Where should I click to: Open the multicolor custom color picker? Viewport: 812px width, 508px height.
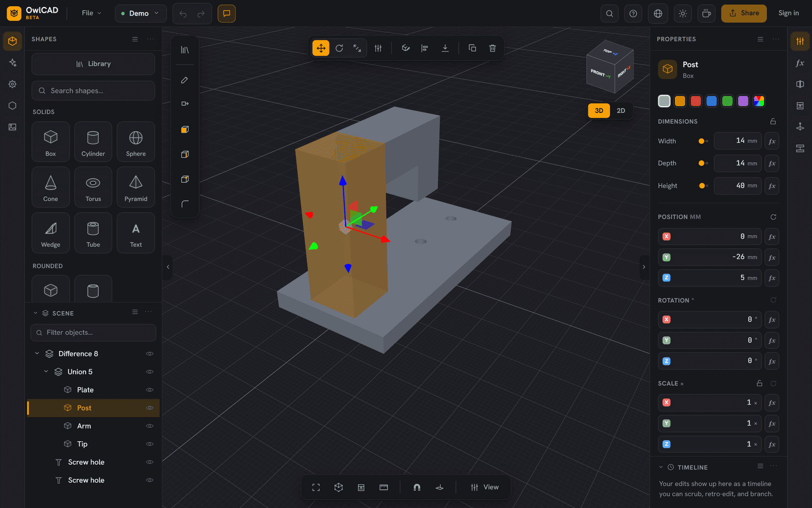click(759, 101)
